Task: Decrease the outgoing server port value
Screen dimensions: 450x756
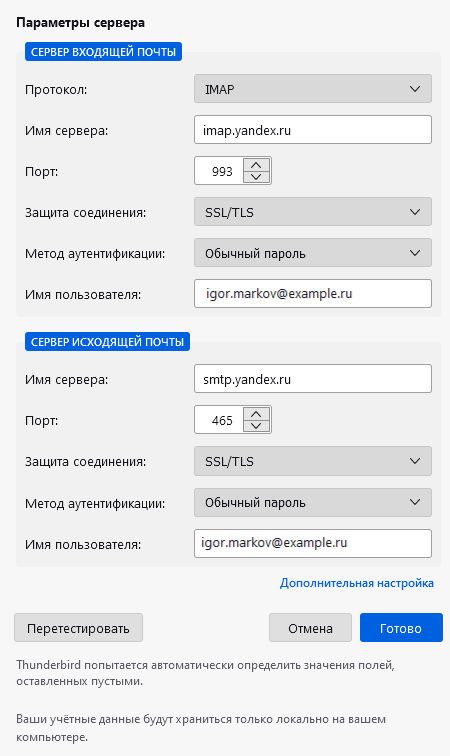Action: [x=256, y=426]
